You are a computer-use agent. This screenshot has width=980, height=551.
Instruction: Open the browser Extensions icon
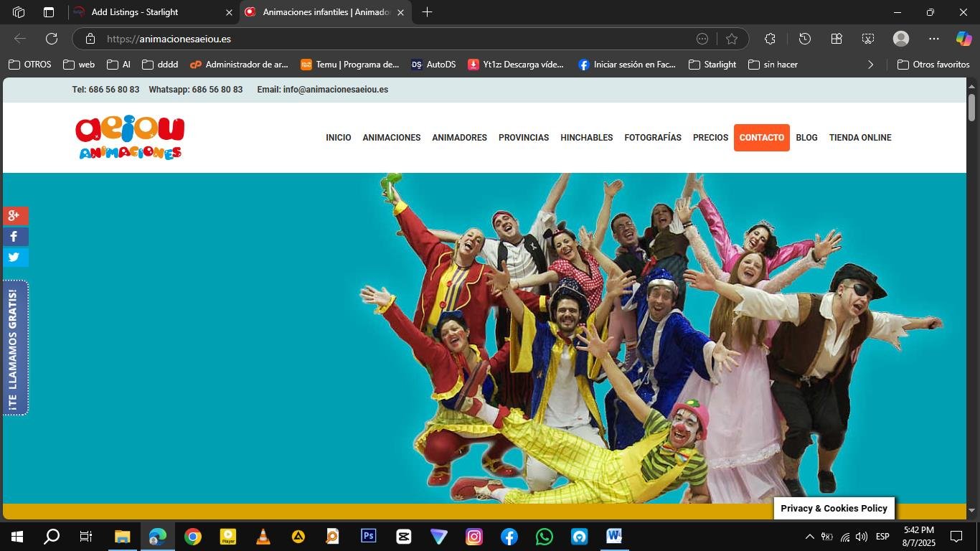(x=770, y=39)
